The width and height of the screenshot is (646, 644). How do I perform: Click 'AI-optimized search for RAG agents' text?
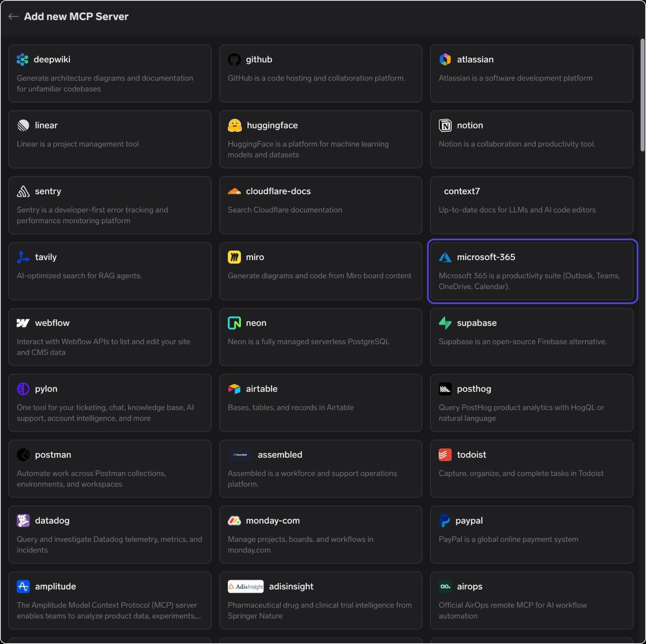(79, 276)
